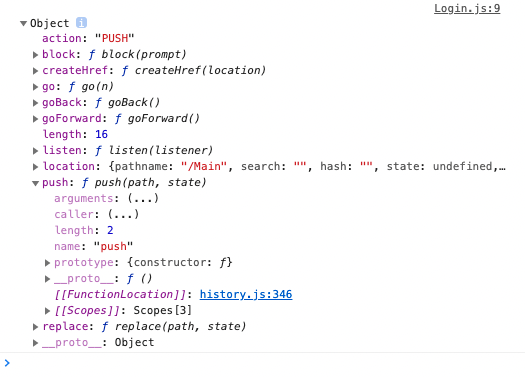Viewport: 525px width, 377px height.
Task: Select the length: 2 row under push
Action: click(84, 230)
